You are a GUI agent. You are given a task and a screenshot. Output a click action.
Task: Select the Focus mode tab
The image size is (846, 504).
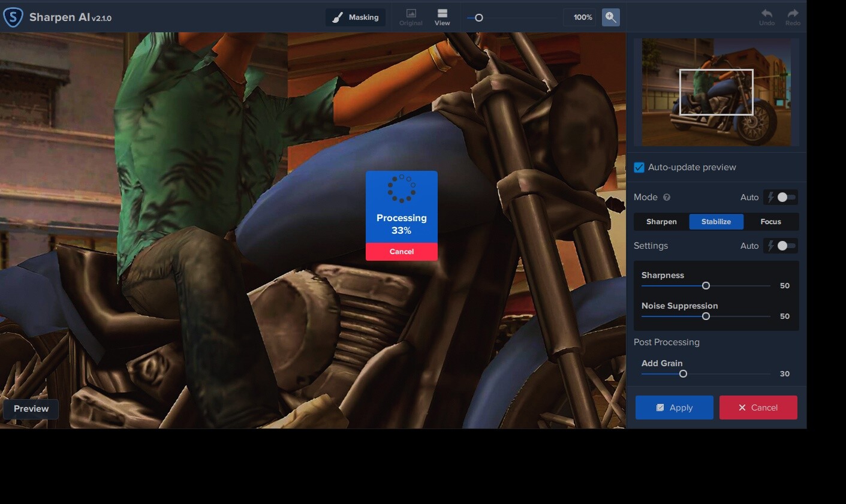(x=771, y=222)
